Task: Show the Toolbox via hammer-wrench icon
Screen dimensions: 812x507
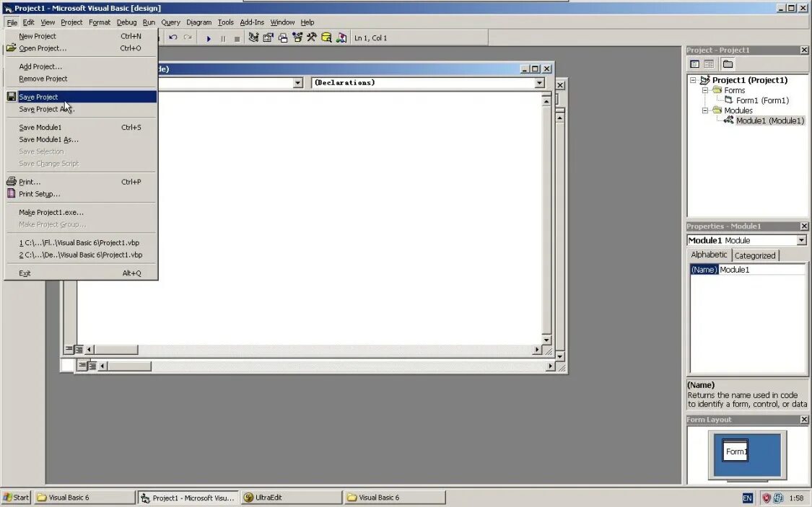Action: [x=312, y=38]
